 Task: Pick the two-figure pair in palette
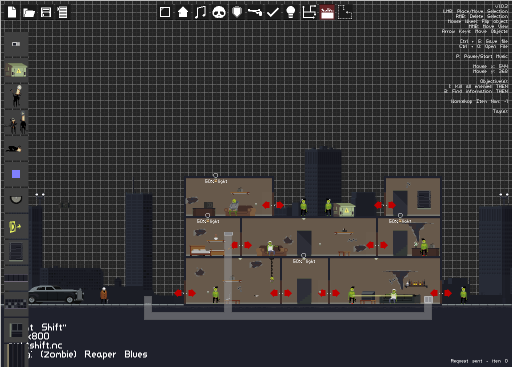point(18,123)
